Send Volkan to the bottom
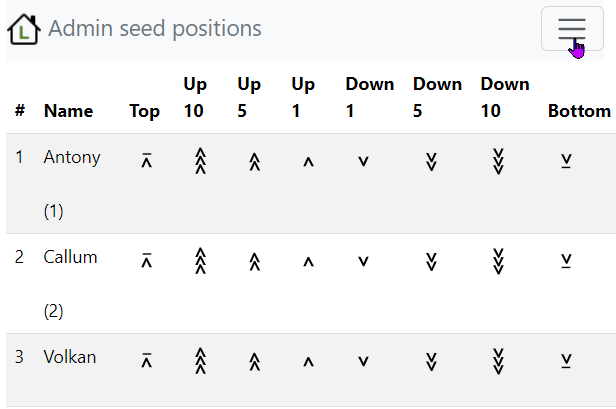 (566, 361)
